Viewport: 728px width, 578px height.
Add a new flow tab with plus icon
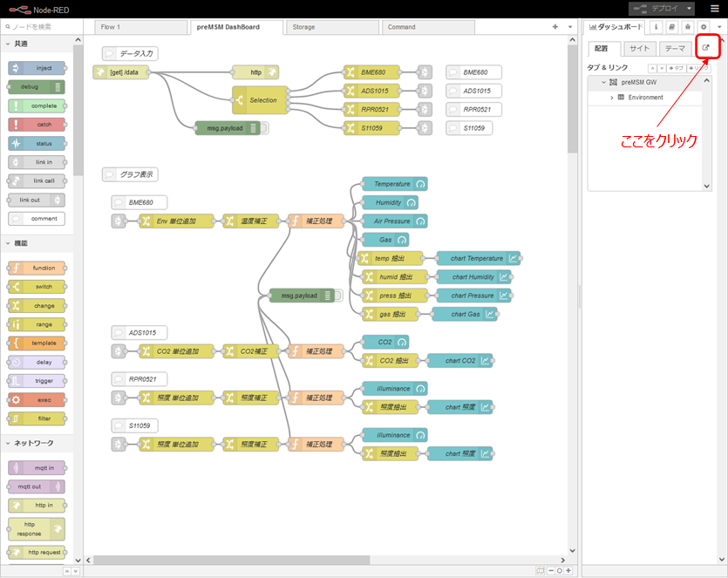pyautogui.click(x=555, y=27)
